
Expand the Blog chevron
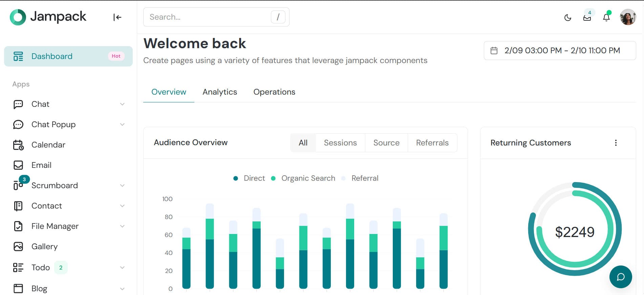click(x=122, y=289)
